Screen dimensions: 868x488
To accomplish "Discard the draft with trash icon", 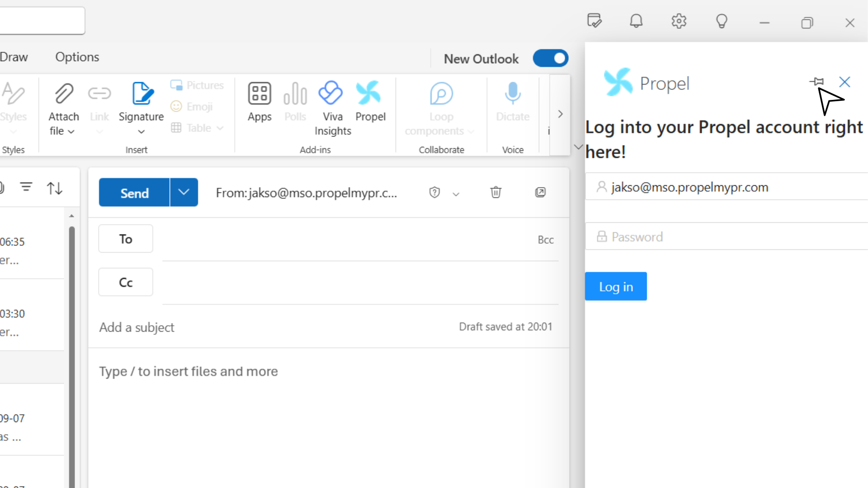I will (x=495, y=192).
